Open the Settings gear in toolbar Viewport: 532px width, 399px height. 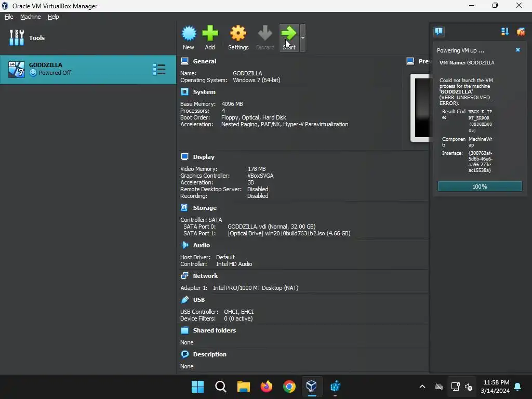238,37
